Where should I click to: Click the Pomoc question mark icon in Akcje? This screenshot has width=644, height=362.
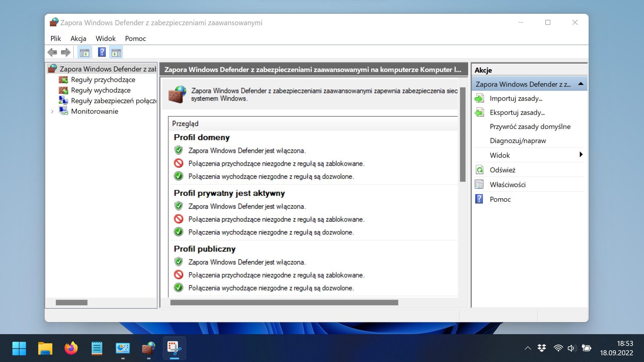click(479, 199)
